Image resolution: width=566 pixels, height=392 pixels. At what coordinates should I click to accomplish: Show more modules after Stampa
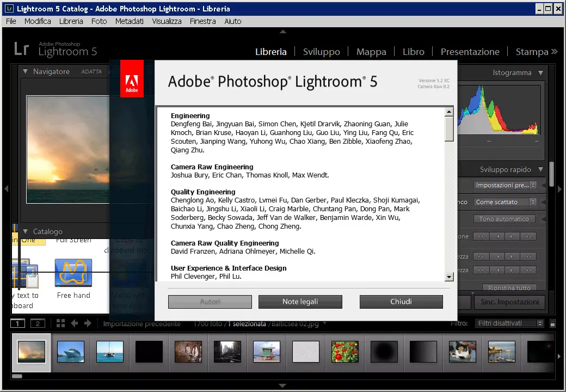pos(555,52)
